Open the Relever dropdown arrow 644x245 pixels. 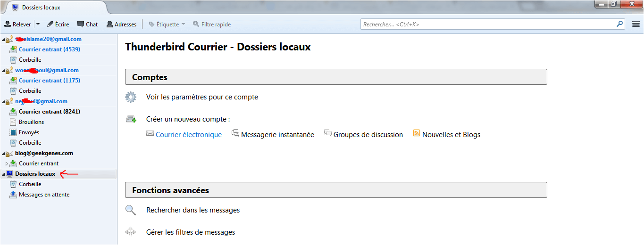click(38, 24)
